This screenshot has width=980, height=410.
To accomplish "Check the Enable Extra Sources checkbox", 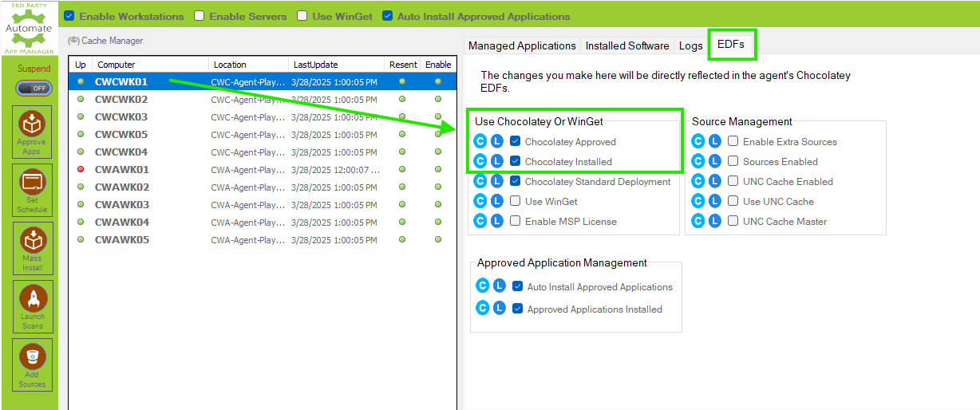I will coord(733,141).
